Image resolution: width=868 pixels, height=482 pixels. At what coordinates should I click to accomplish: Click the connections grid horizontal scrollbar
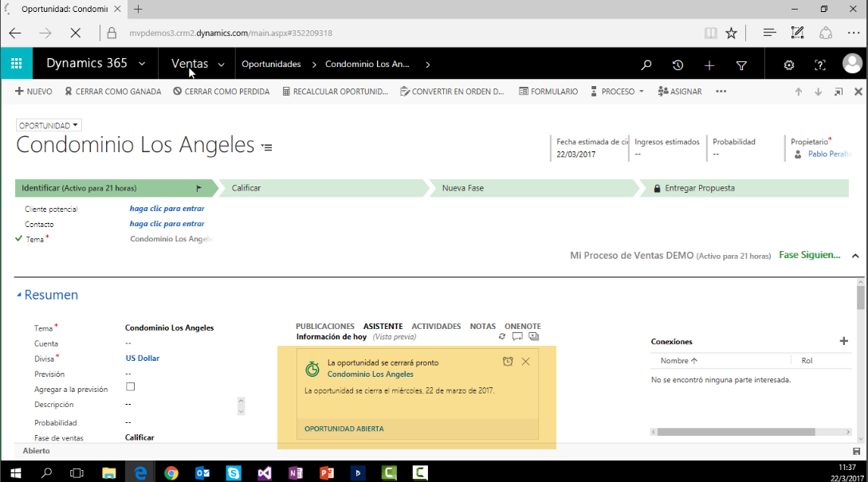733,432
